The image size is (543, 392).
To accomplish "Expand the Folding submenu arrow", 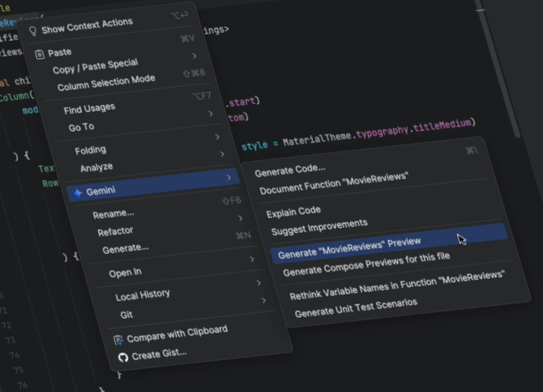I will click(217, 137).
